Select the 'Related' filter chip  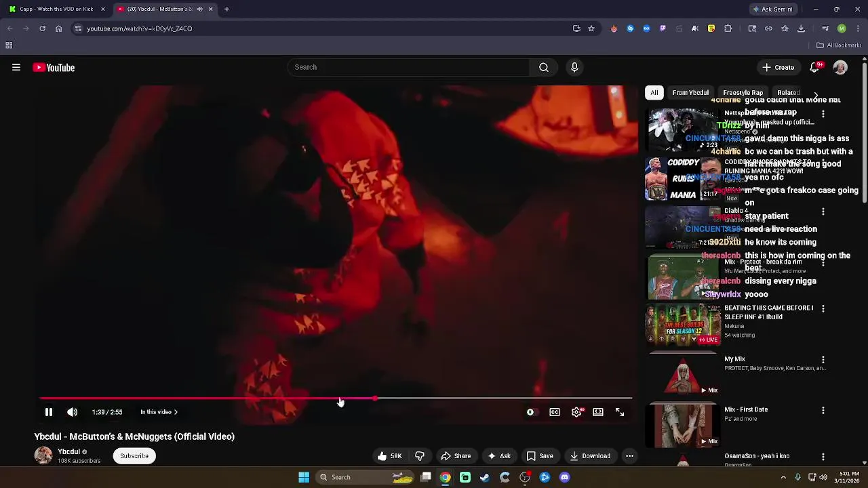tap(788, 92)
